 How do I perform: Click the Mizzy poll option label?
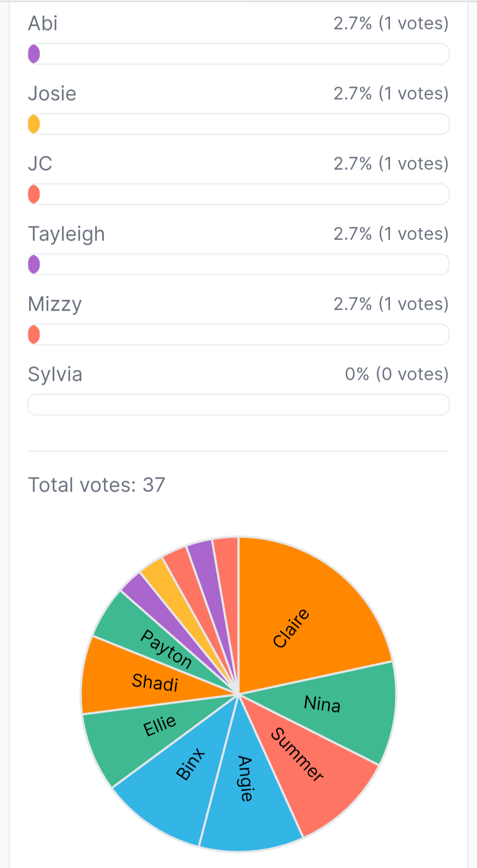click(55, 304)
